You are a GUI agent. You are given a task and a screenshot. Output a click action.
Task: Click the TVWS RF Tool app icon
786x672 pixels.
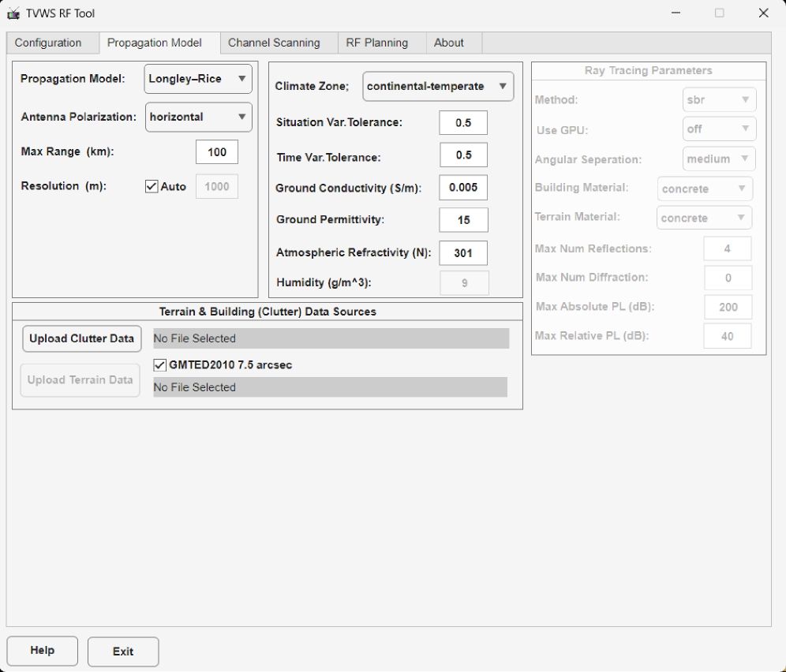click(x=13, y=13)
